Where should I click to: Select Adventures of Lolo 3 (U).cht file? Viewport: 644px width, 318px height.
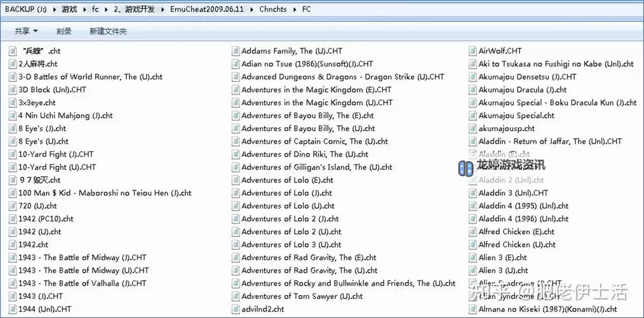[x=291, y=245]
